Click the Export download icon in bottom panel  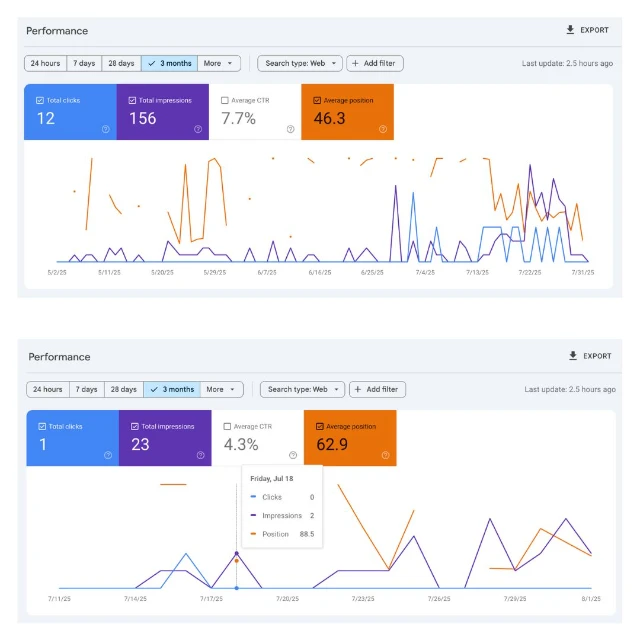[x=572, y=356]
